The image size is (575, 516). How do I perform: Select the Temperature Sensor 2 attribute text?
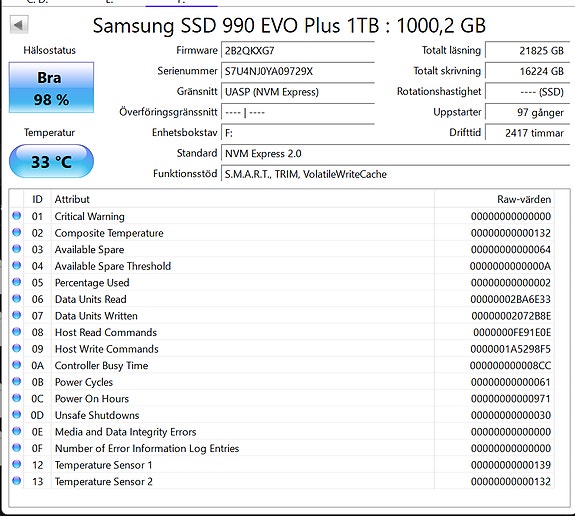(x=103, y=482)
